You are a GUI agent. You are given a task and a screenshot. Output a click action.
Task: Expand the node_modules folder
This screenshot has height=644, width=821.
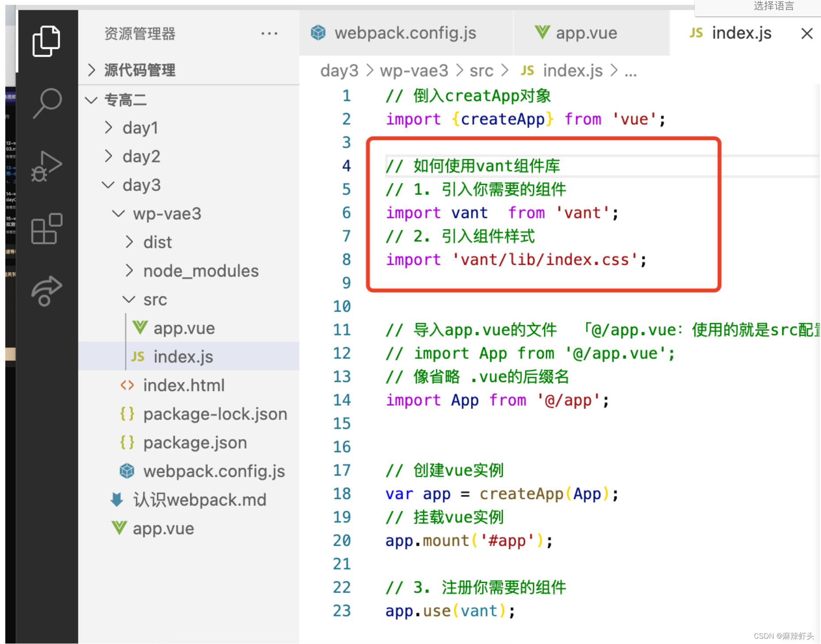pos(189,271)
